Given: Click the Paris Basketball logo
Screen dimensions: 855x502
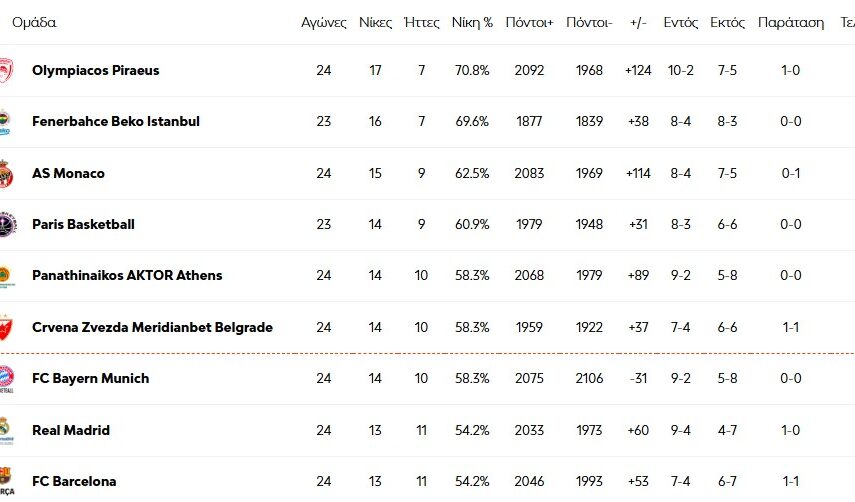Looking at the screenshot, I should (x=6, y=225).
